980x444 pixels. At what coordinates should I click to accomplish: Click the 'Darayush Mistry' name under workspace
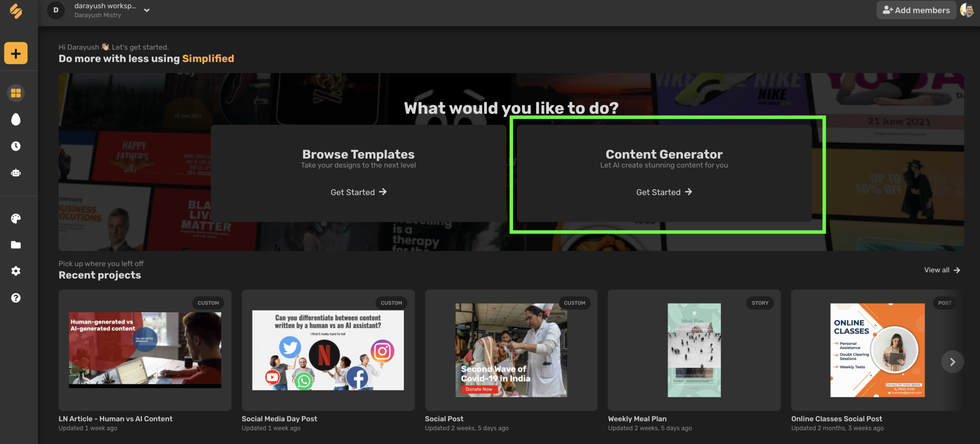click(97, 15)
